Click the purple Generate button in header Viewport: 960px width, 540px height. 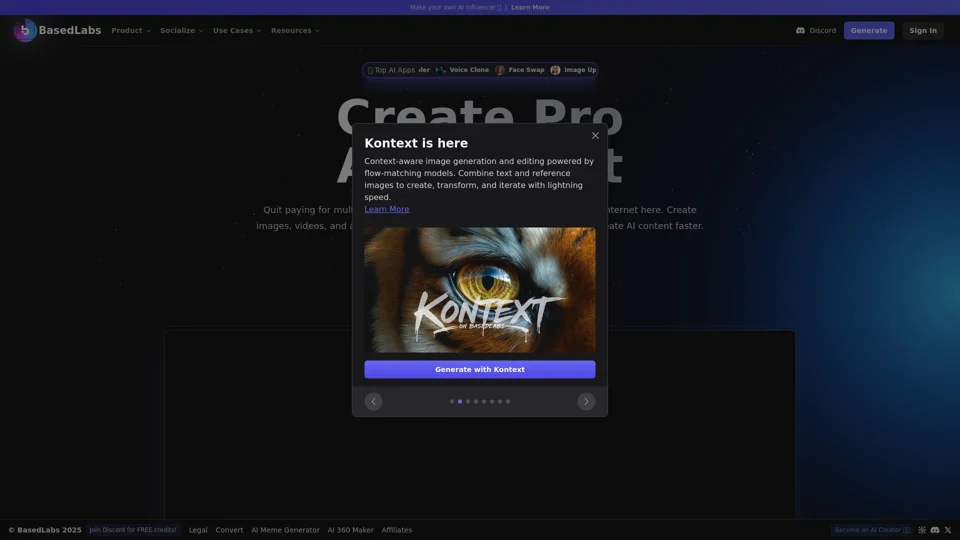(869, 31)
